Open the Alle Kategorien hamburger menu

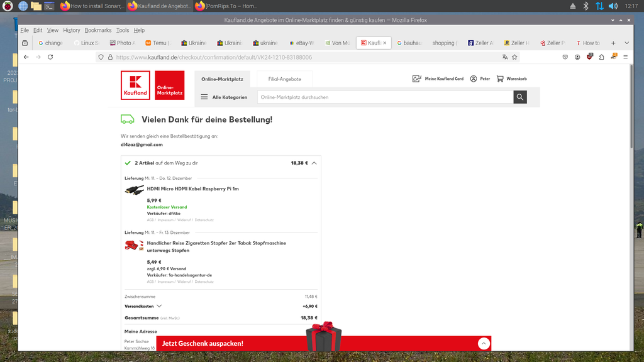click(224, 97)
